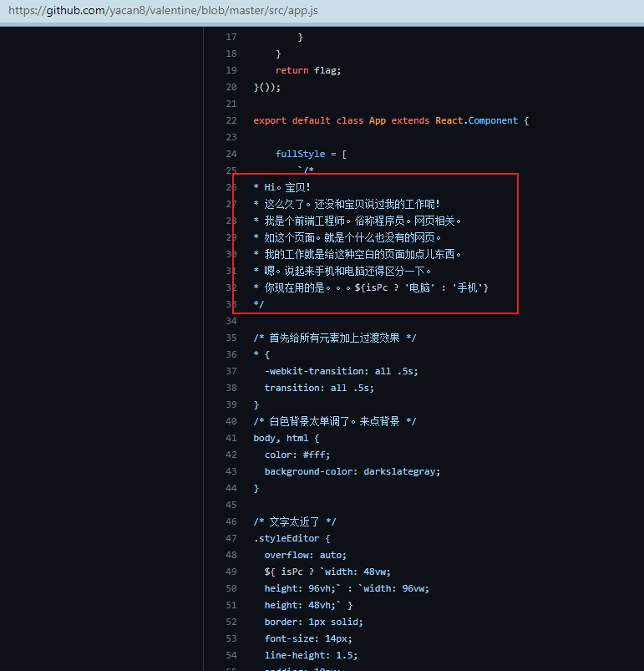Click the 'fullStyle = [' code line
The width and height of the screenshot is (644, 671).
(x=311, y=154)
